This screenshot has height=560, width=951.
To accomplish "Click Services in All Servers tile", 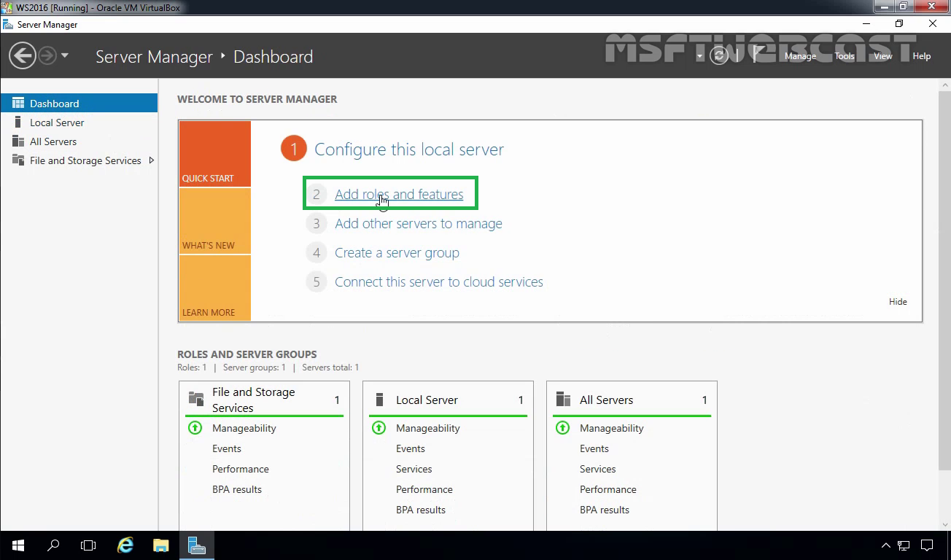I will click(x=598, y=469).
